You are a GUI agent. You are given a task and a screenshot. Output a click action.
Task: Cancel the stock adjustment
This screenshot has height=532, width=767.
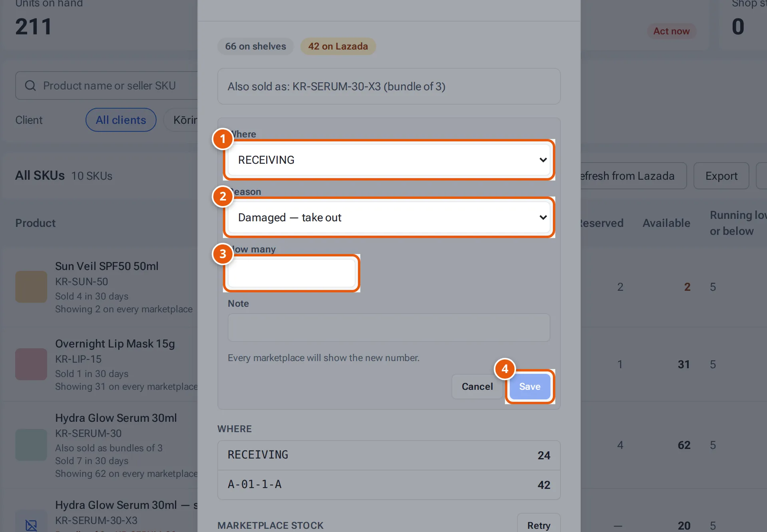(x=477, y=387)
